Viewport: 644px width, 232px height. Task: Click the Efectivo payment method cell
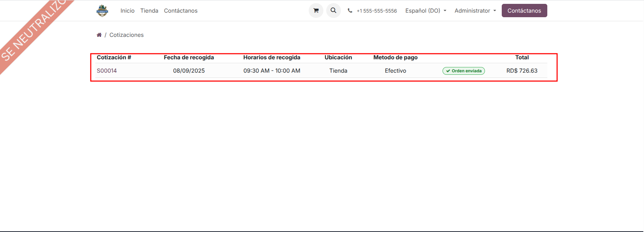pyautogui.click(x=395, y=71)
